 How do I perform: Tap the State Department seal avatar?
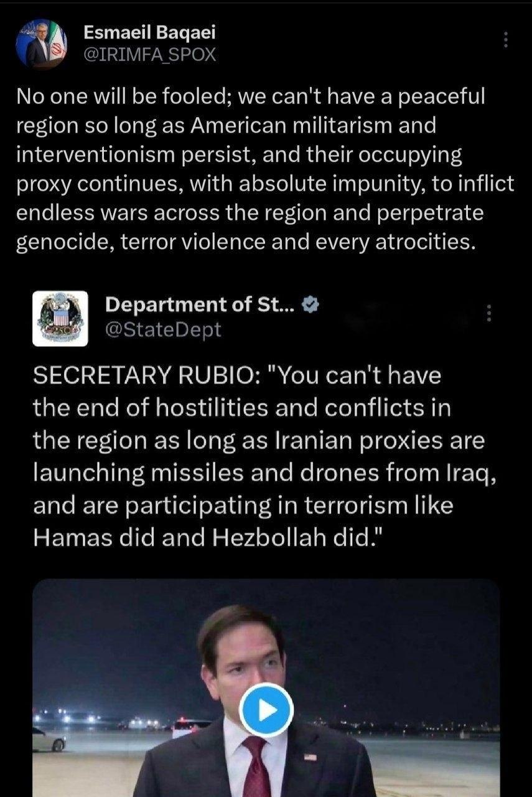pos(60,319)
